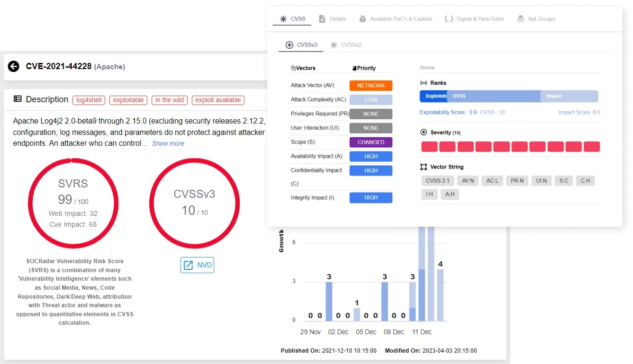Click the PoC's & Exploits bug icon
The width and height of the screenshot is (633, 364).
362,19
